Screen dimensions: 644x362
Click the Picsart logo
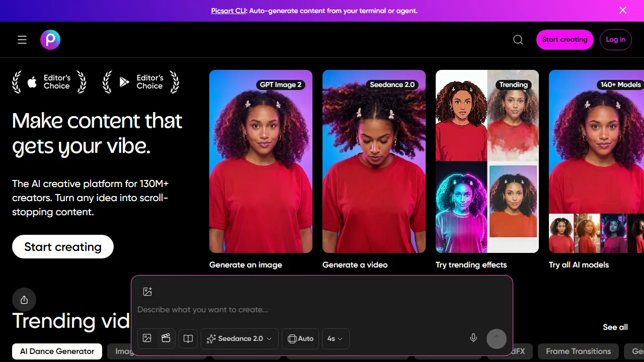[x=50, y=40]
